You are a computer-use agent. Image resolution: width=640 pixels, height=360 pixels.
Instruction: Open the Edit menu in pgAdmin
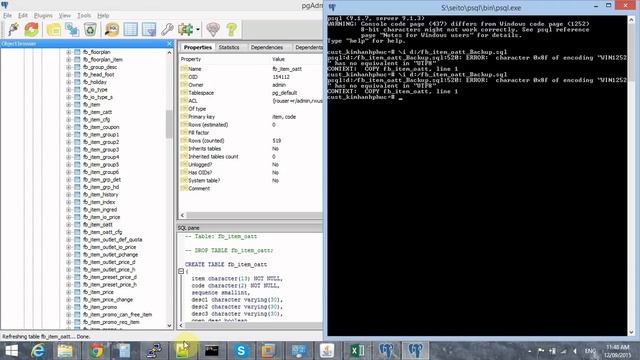coord(23,16)
